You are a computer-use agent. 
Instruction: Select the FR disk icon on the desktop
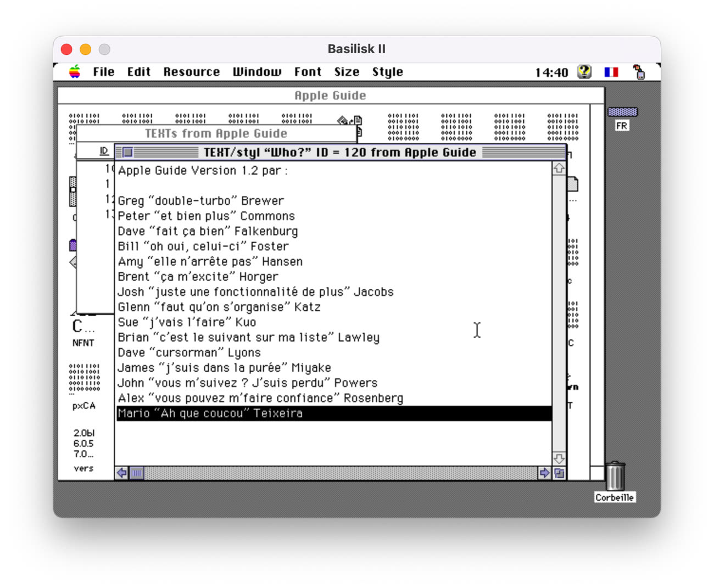tap(622, 118)
